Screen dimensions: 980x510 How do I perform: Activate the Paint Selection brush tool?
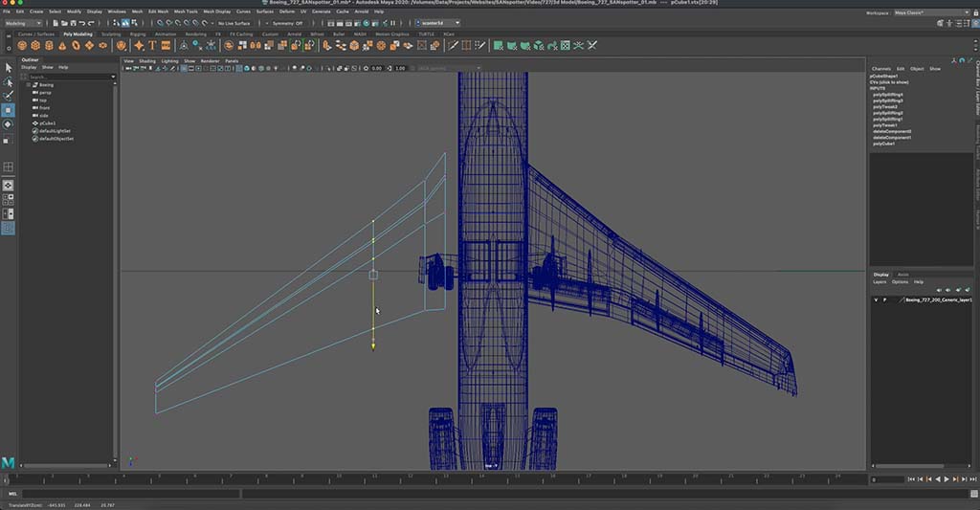click(x=8, y=96)
